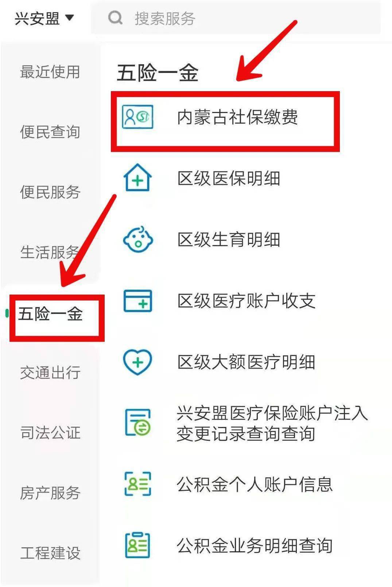392x587 pixels.
Task: Open the 兴安盟 city selector
Action: point(44,18)
